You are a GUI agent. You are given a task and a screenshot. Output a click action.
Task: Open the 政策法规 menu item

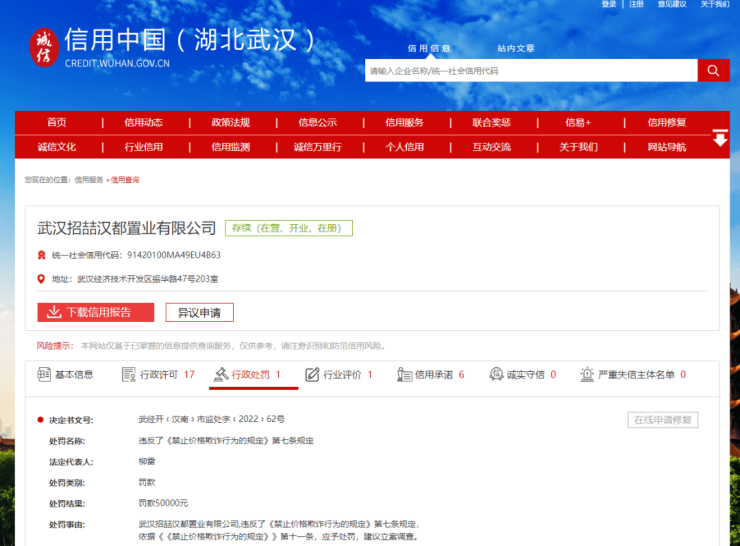[x=230, y=122]
